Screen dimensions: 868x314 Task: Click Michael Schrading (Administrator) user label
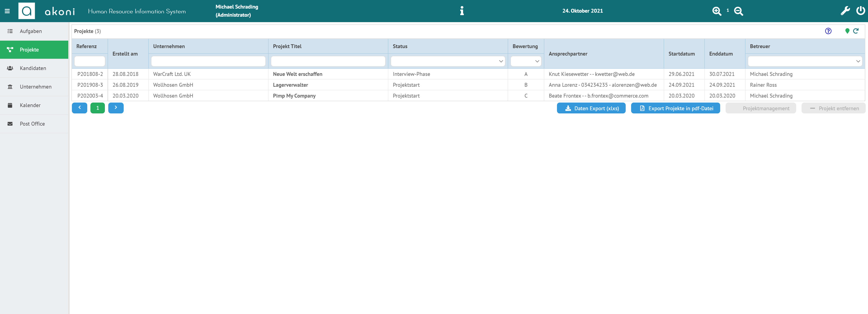(236, 11)
